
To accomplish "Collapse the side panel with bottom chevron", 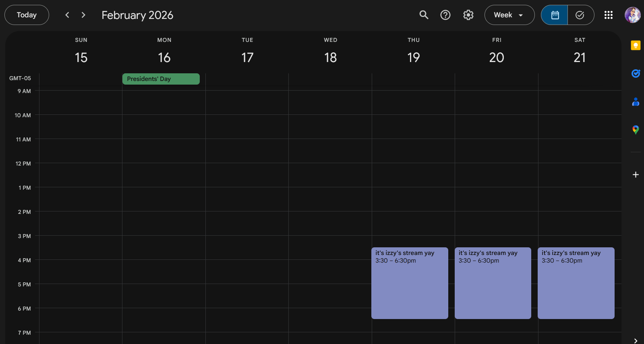I will 636,340.
